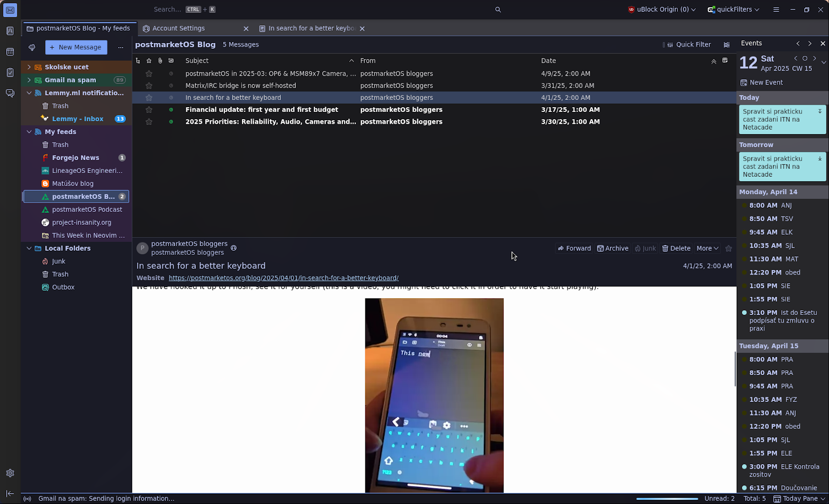Click Get Messages icon
The image size is (829, 504).
32,47
